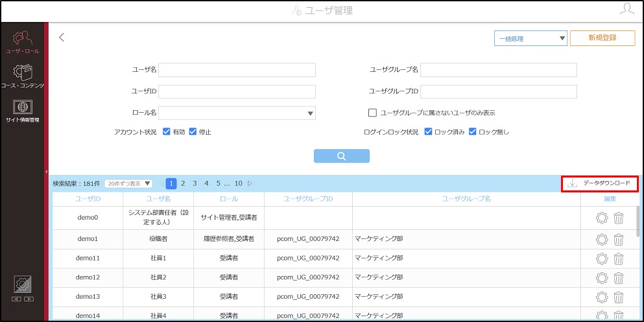Open ユーザ・ロール sidebar section
Image resolution: width=644 pixels, height=322 pixels.
click(22, 42)
